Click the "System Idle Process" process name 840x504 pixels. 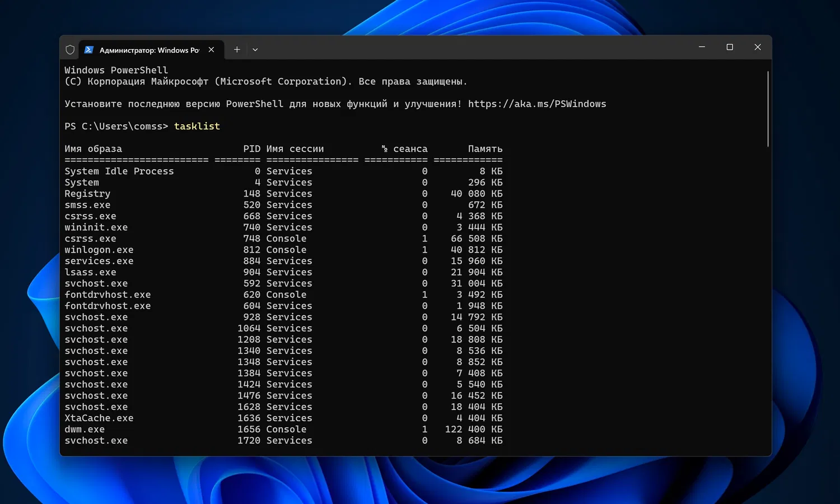click(119, 171)
